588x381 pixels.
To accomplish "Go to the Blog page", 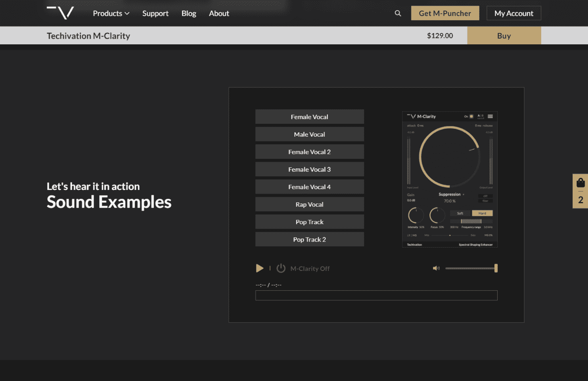I will click(x=189, y=13).
